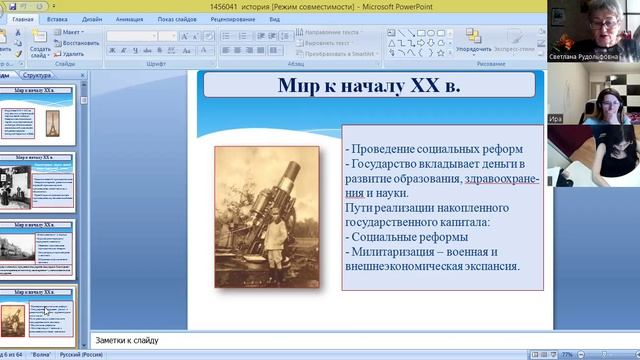Open the font color A button
The height and width of the screenshot is (360, 640).
pos(203,51)
